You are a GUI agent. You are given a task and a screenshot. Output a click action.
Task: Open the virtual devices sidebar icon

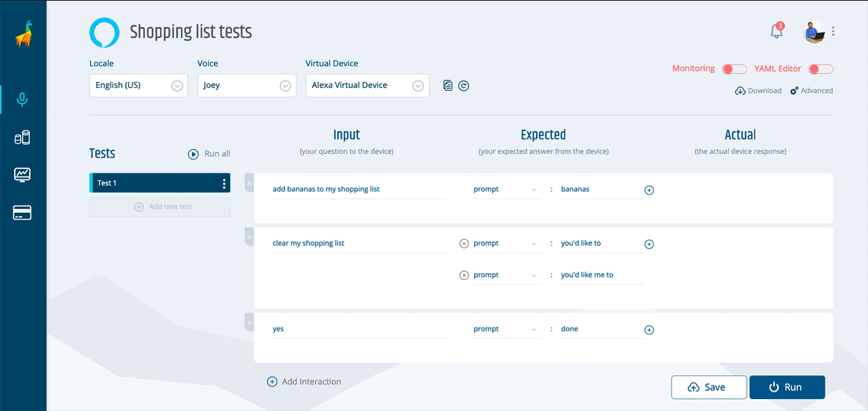tap(22, 138)
